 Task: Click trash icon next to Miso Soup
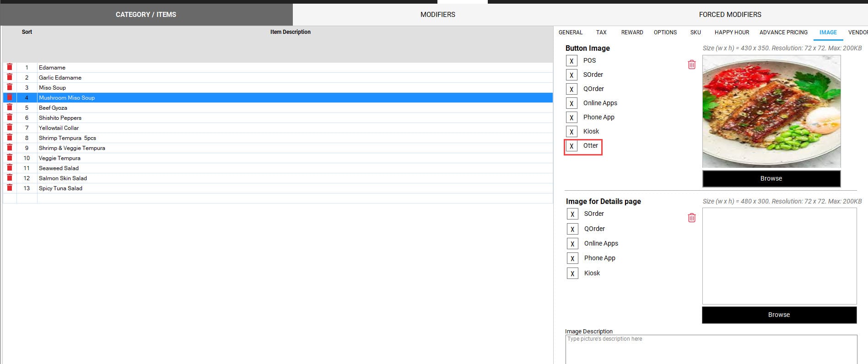[x=10, y=87]
